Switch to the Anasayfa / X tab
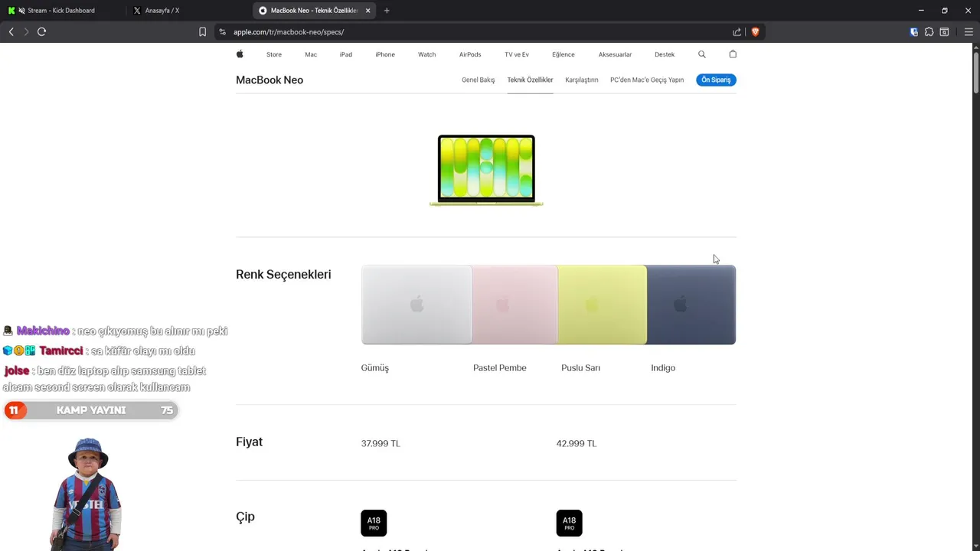Screen dimensions: 980x551 (x=187, y=11)
